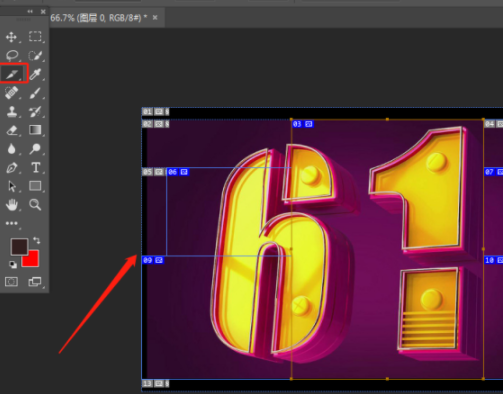Open the Change Screen Mode options

(35, 282)
